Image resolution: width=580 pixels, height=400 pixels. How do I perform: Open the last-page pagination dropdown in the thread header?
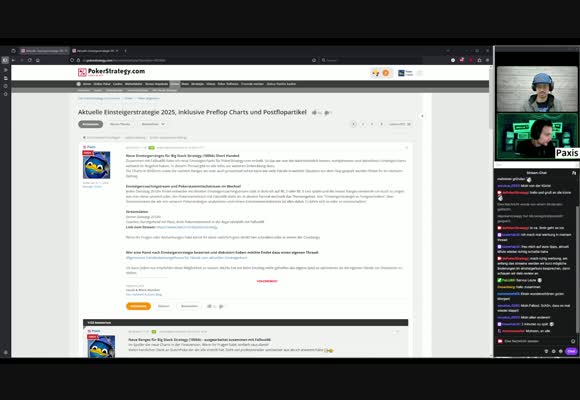coord(400,124)
